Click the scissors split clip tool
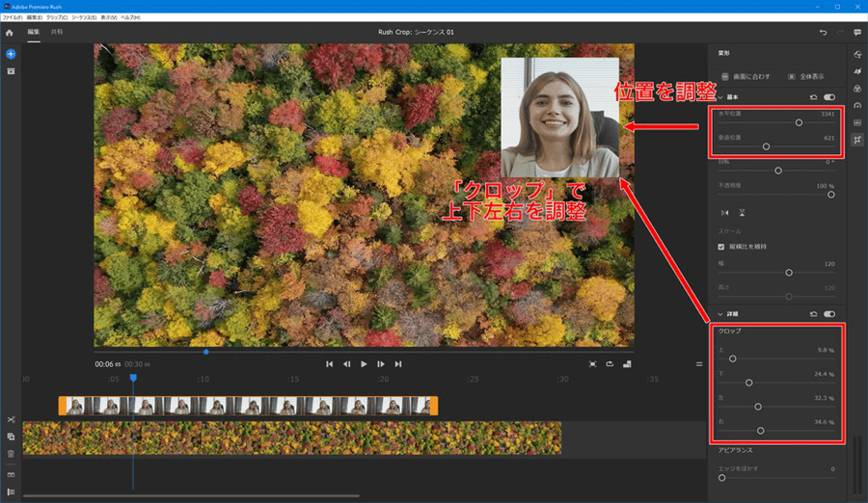The image size is (868, 503). point(11,419)
